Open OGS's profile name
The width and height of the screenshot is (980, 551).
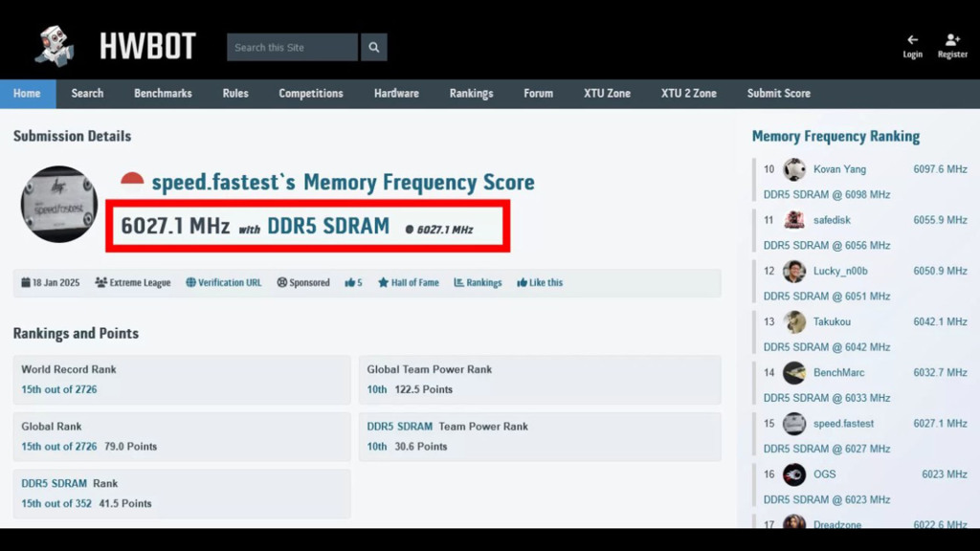pyautogui.click(x=824, y=474)
